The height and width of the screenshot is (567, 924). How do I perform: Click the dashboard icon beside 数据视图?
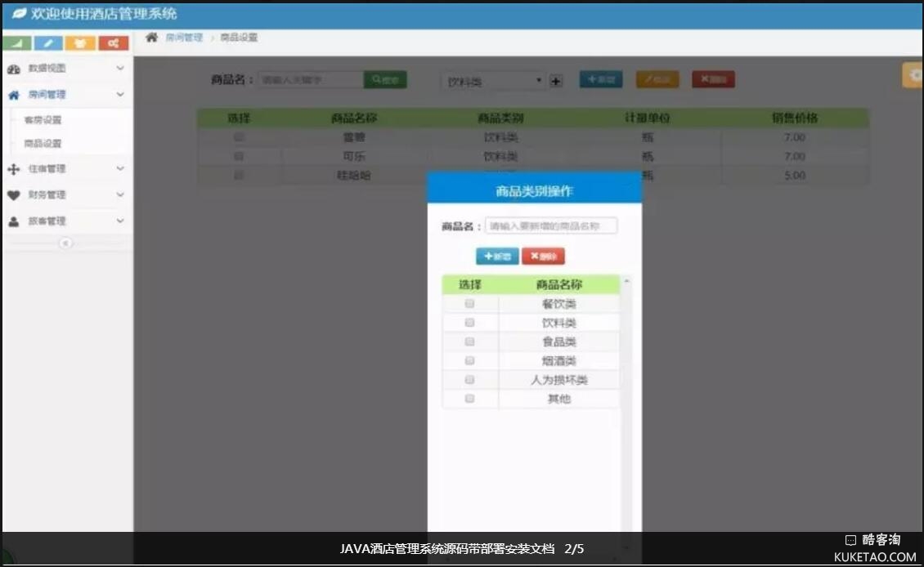tap(14, 69)
